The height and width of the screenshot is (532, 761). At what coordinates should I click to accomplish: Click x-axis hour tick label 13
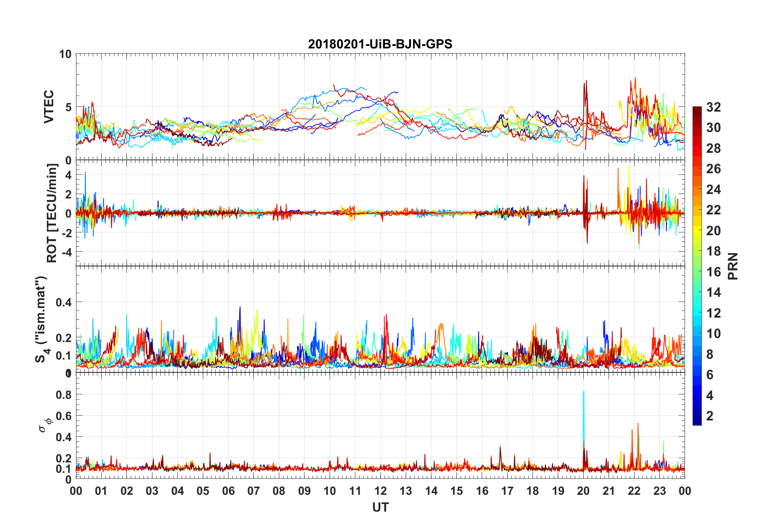tap(406, 491)
